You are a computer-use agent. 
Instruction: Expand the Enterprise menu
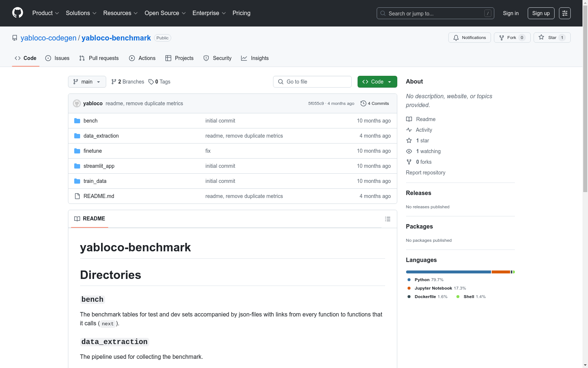point(209,13)
